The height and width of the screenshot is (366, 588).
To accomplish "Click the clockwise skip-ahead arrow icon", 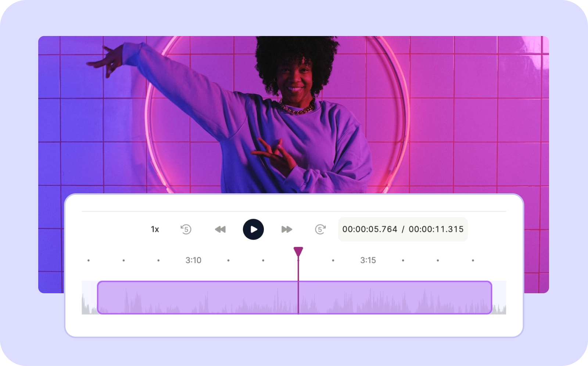I will coord(320,229).
